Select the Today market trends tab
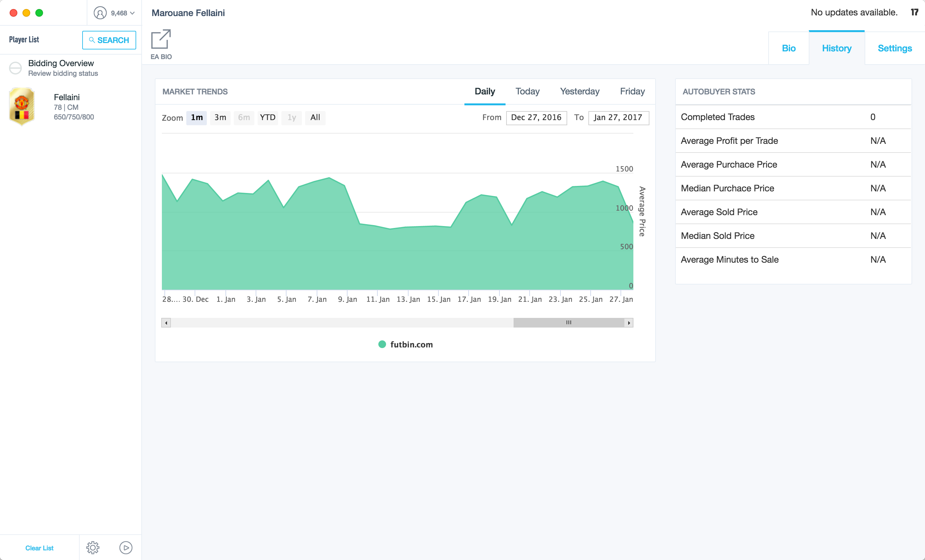Viewport: 925px width, 560px height. point(527,91)
